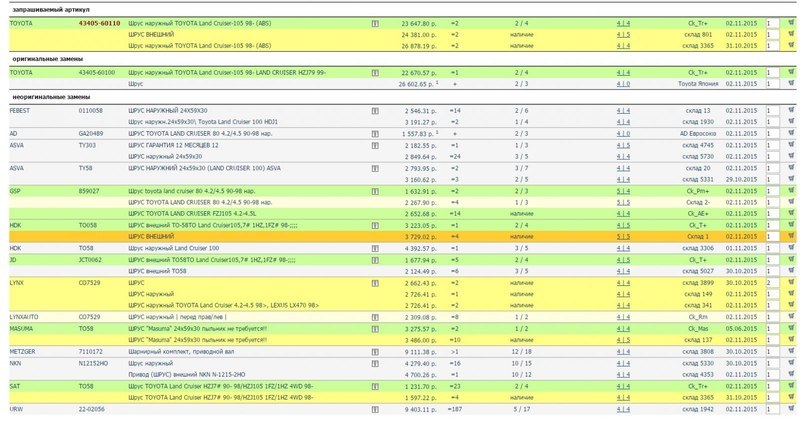Click the FEBEST brand name
The width and height of the screenshot is (800, 422).
[x=19, y=111]
